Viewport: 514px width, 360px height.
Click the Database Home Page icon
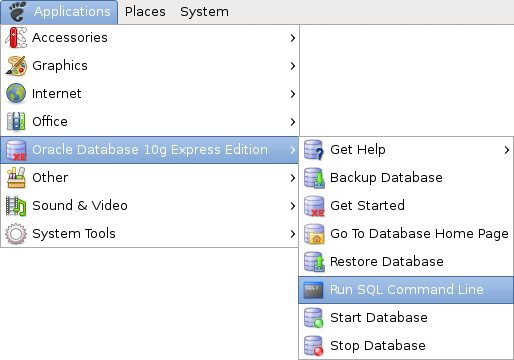point(314,234)
